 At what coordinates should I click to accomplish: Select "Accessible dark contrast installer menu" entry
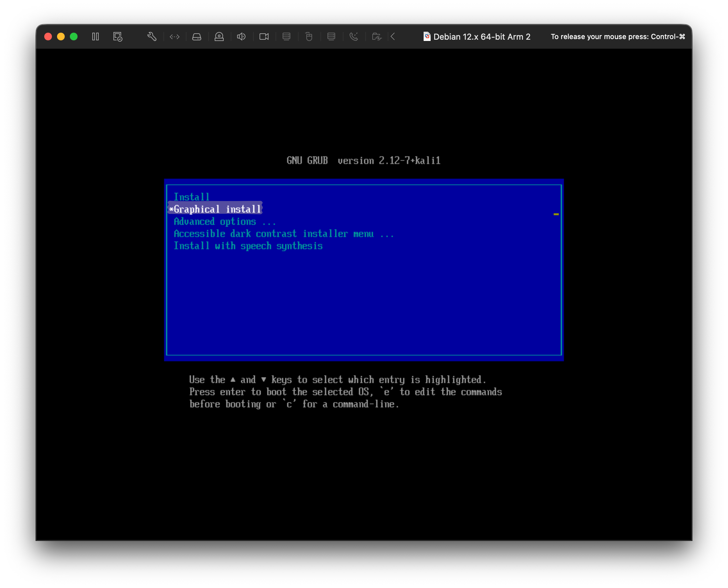coord(284,234)
